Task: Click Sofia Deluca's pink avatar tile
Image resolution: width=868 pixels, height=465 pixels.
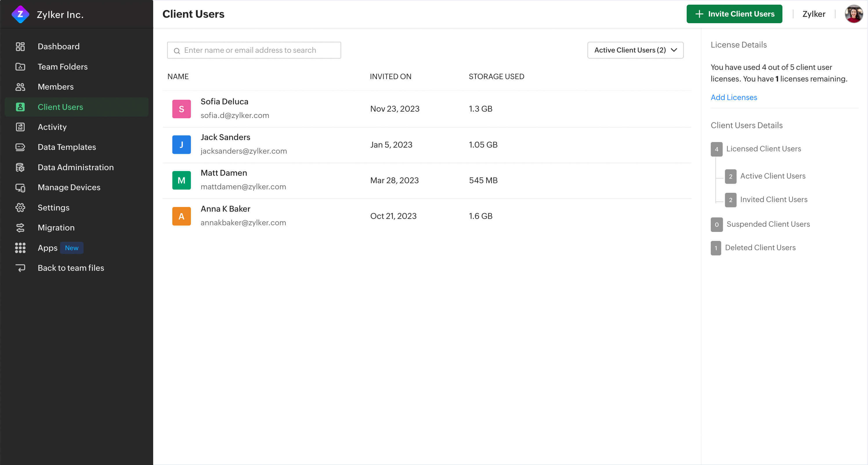Action: pos(181,109)
